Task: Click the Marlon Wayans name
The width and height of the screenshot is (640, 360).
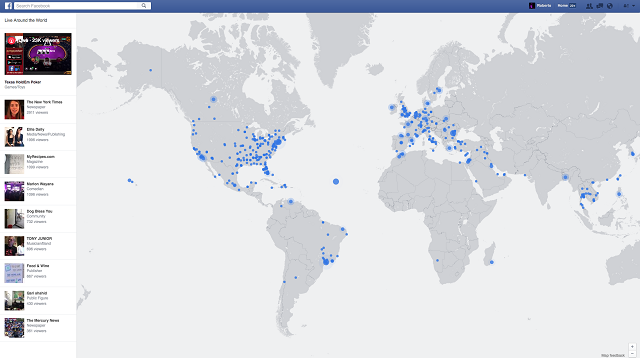Action: point(40,184)
